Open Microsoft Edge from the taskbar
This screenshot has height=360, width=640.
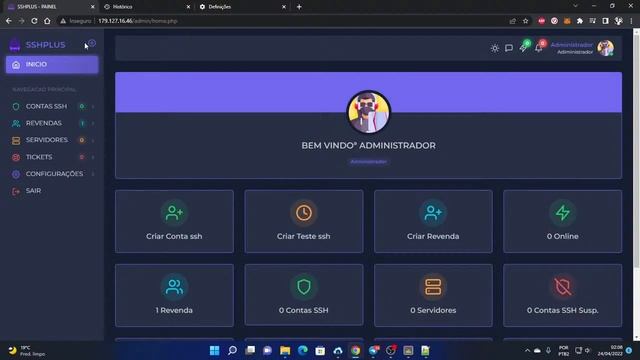pos(302,350)
